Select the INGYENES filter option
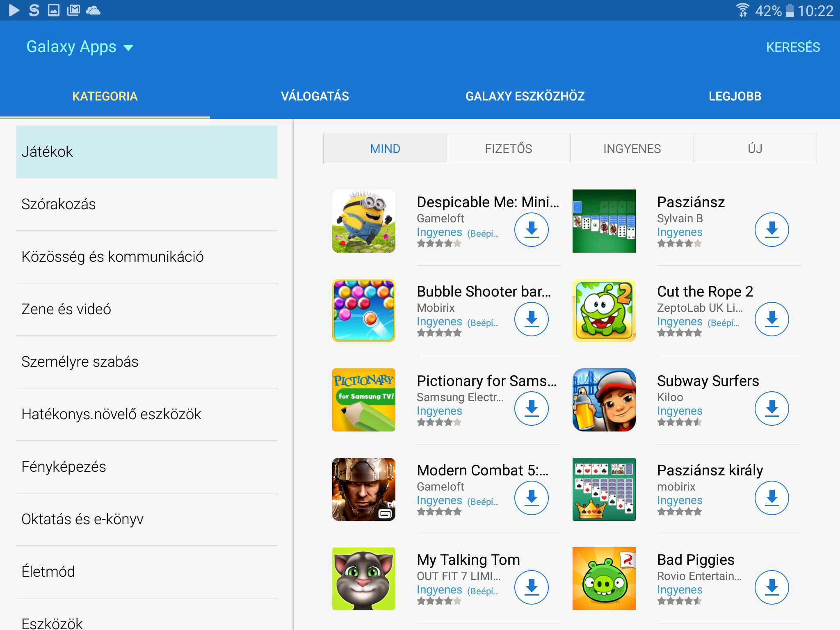The image size is (840, 630). (632, 148)
